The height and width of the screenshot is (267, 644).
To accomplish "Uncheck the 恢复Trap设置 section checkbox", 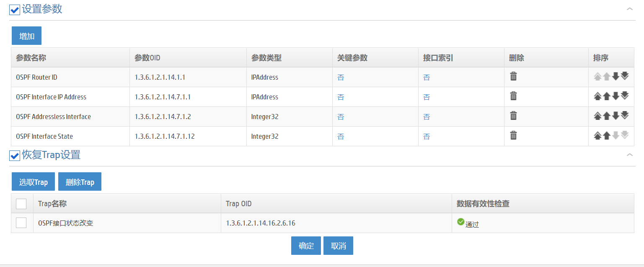I will coord(15,156).
